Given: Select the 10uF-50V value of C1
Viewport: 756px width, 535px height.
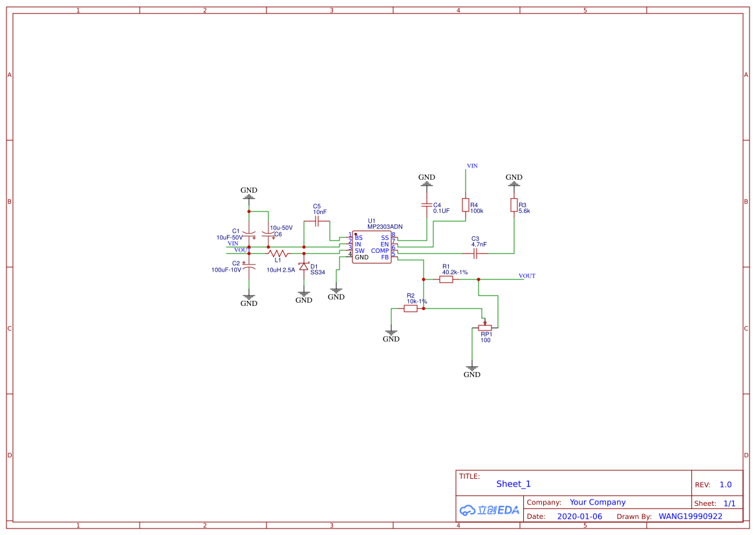Looking at the screenshot, I should (x=230, y=238).
